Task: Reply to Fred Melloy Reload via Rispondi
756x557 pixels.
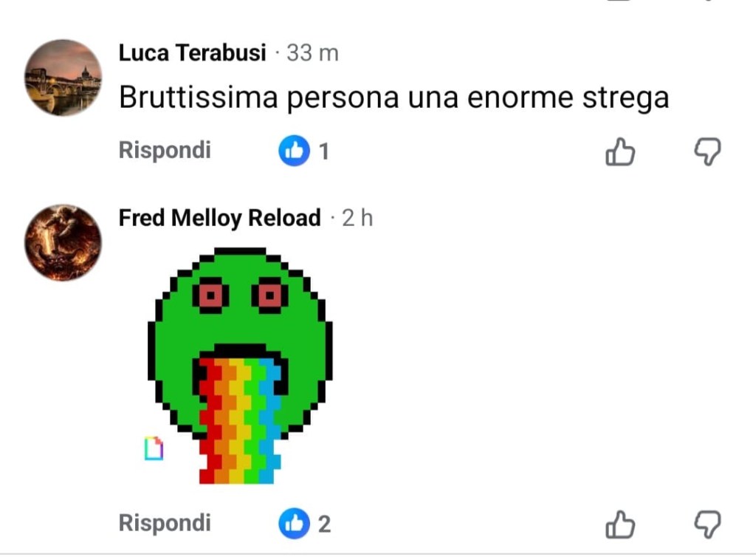Action: point(165,523)
